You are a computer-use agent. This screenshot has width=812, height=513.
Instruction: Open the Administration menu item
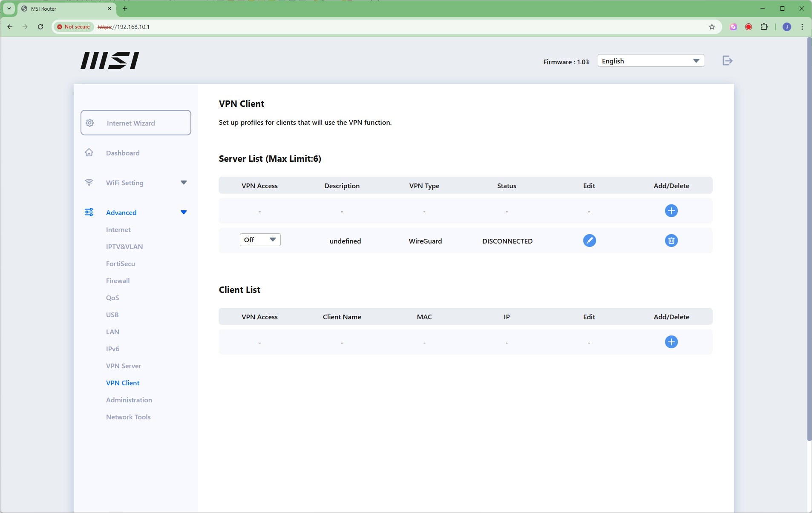point(129,400)
